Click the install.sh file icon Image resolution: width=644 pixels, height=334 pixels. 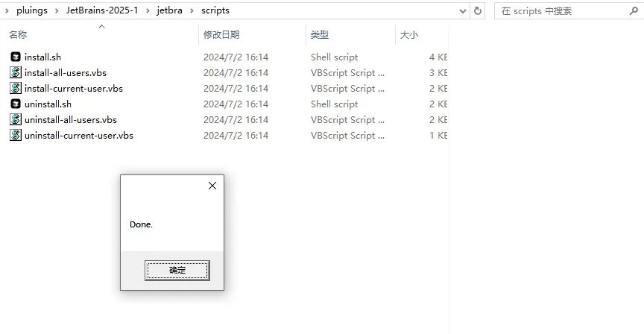click(16, 57)
